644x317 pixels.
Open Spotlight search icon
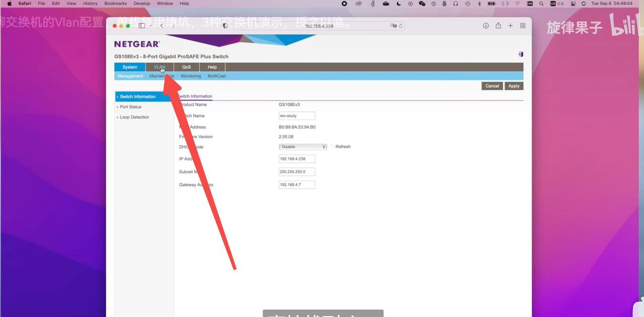pos(541,4)
